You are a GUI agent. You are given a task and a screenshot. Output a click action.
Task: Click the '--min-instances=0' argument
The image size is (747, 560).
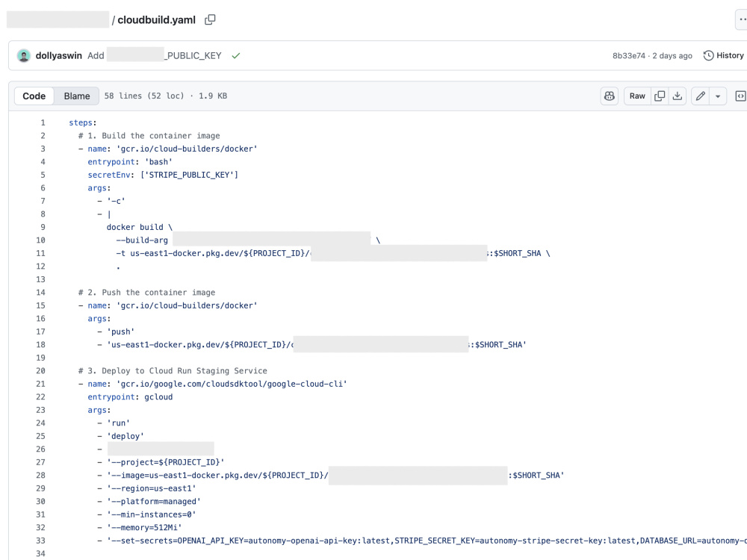152,514
